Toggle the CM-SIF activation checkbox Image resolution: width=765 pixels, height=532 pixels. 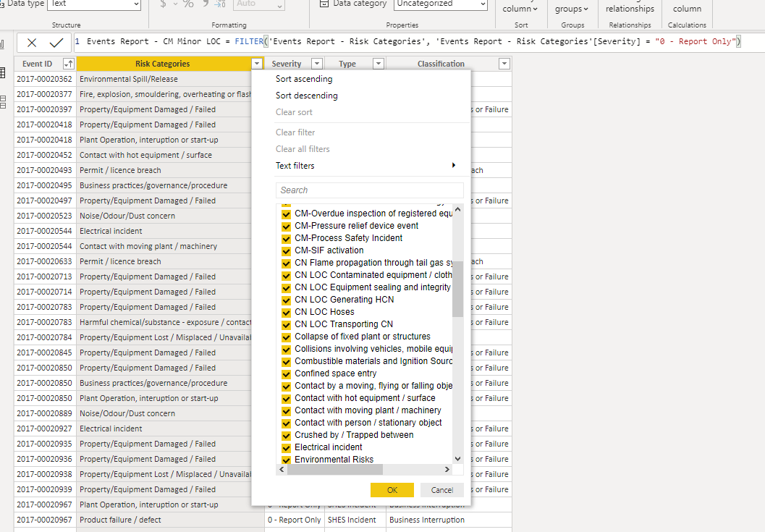click(x=287, y=251)
